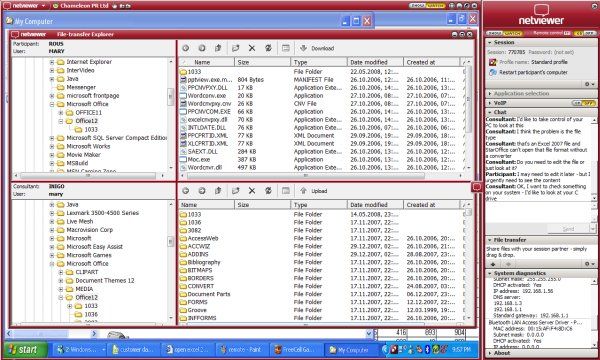Open File transfer gear options menu
The height and width of the screenshot is (360, 600).
[x=590, y=264]
